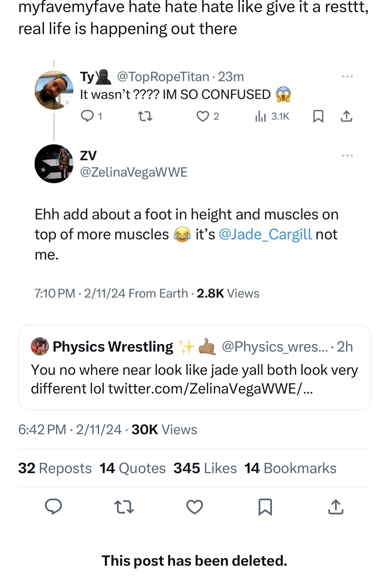
Task: Open Ty's profile picture
Action: [x=54, y=90]
